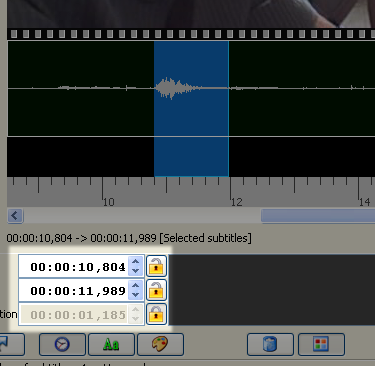Click the waveform scrollbar left arrow
This screenshot has height=366, width=375.
point(15,216)
